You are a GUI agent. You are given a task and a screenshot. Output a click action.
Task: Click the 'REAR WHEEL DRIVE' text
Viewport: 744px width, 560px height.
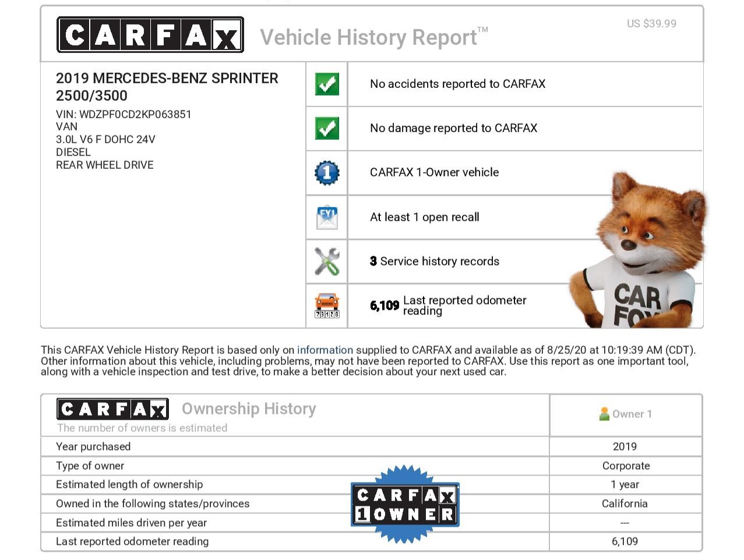[105, 165]
